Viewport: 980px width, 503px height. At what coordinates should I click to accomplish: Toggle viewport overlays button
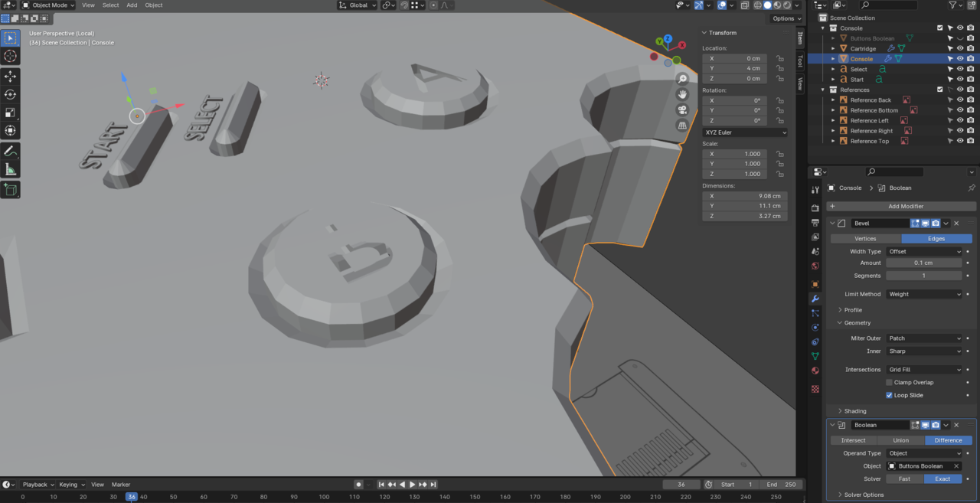722,5
